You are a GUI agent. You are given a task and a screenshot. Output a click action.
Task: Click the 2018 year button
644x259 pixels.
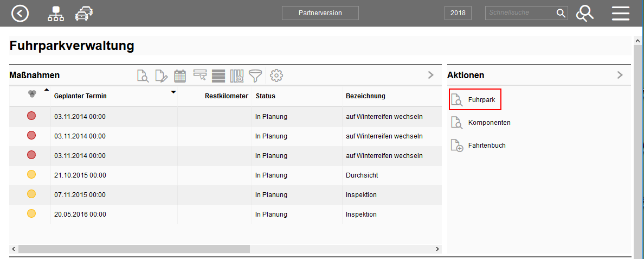click(458, 13)
